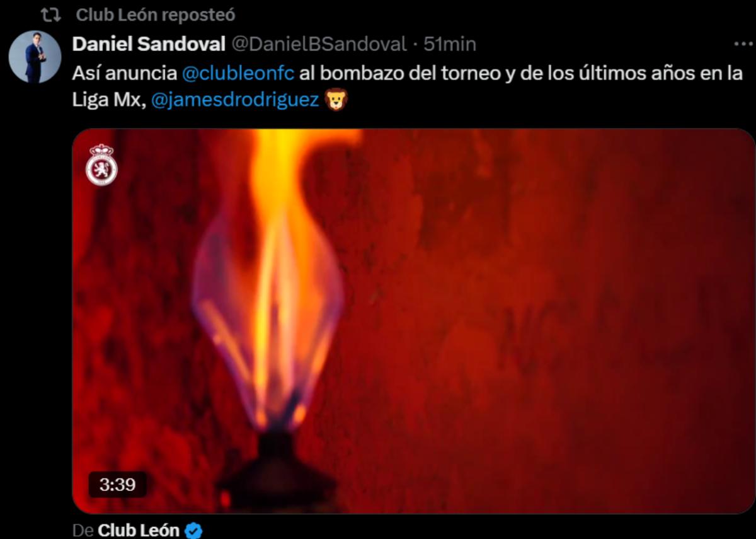Click the 3:39 video duration badge
The image size is (756, 539).
pos(118,484)
